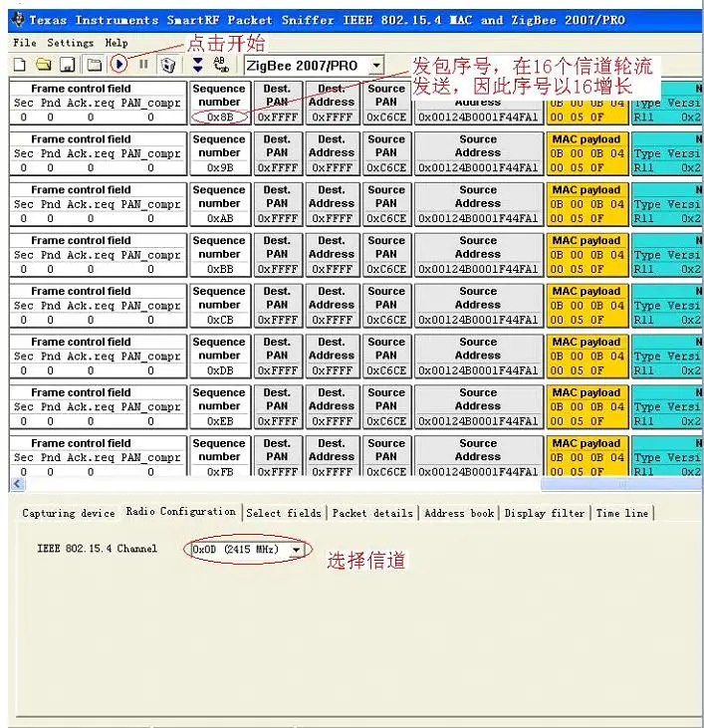Click the MAC payload cell in the 0xAB row
This screenshot has width=704, height=728.
pyautogui.click(x=587, y=204)
